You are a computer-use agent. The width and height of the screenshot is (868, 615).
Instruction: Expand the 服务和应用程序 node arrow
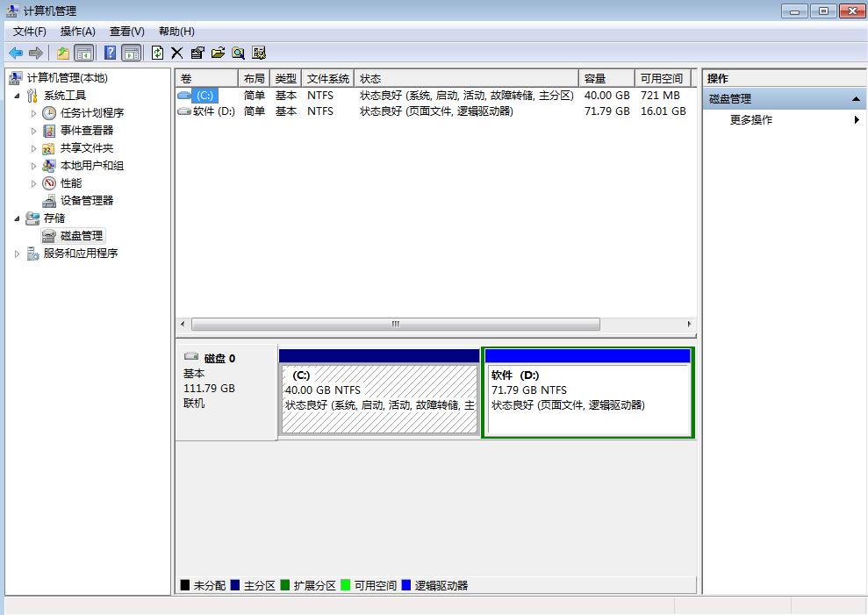(x=18, y=254)
